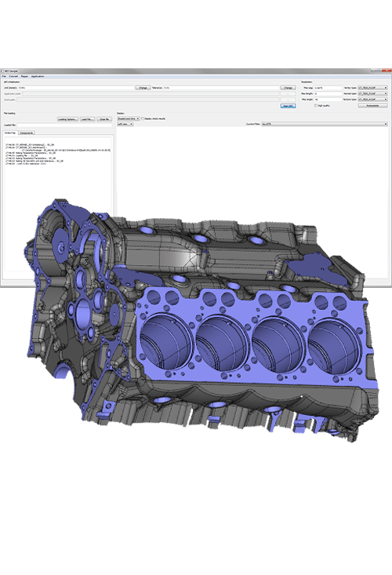Screen dimensions: 392x575
Task: Open the Texture type dropdown
Action: click(372, 100)
